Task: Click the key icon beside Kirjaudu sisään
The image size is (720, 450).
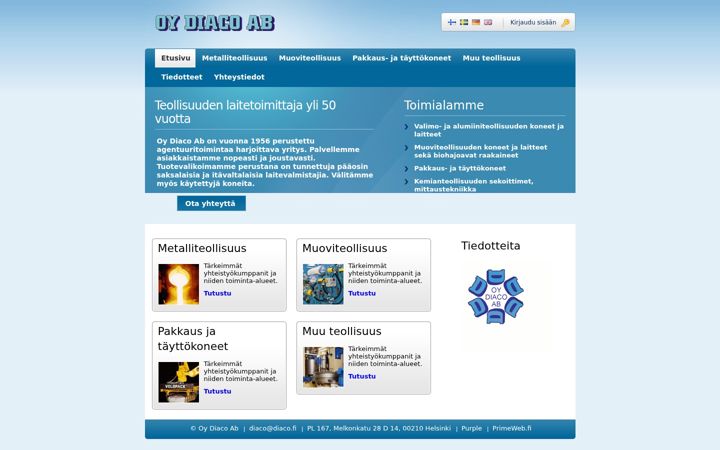Action: point(565,22)
